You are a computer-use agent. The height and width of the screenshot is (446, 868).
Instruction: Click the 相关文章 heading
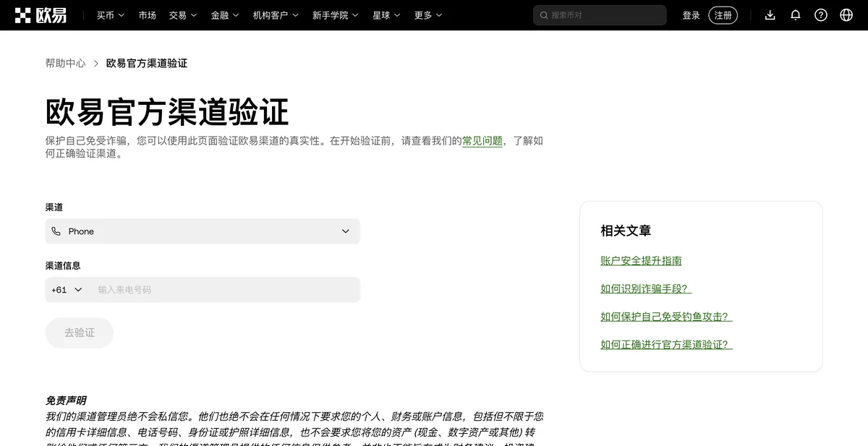(x=626, y=231)
